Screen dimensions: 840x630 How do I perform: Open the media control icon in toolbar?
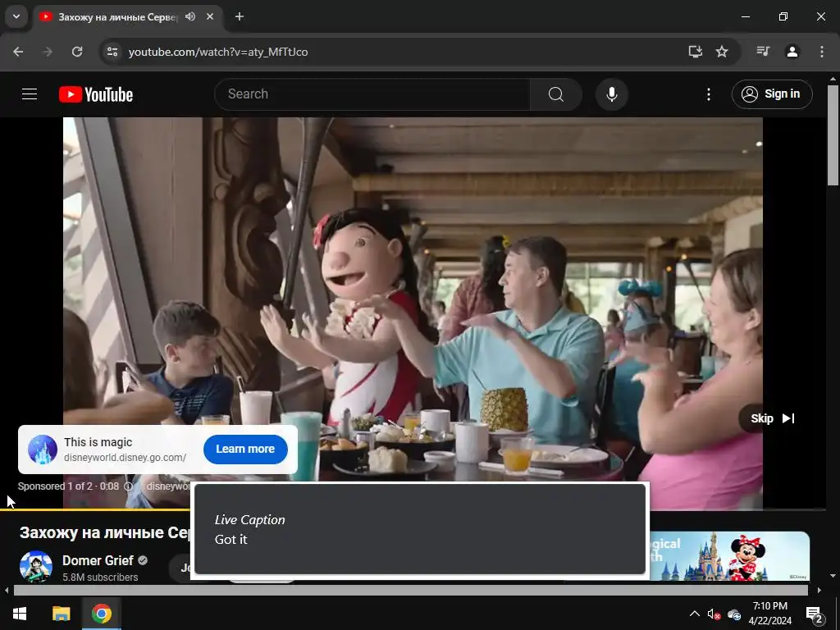[763, 52]
